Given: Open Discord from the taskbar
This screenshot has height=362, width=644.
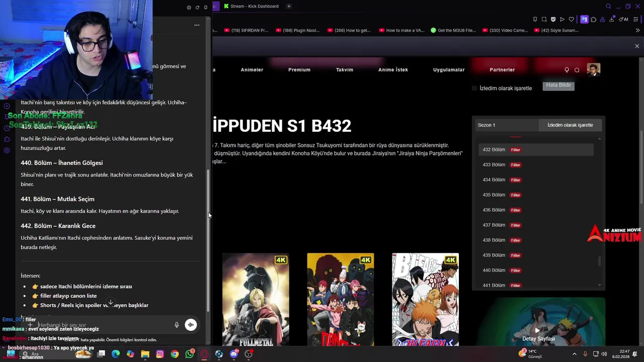Looking at the screenshot, I should pyautogui.click(x=233, y=354).
